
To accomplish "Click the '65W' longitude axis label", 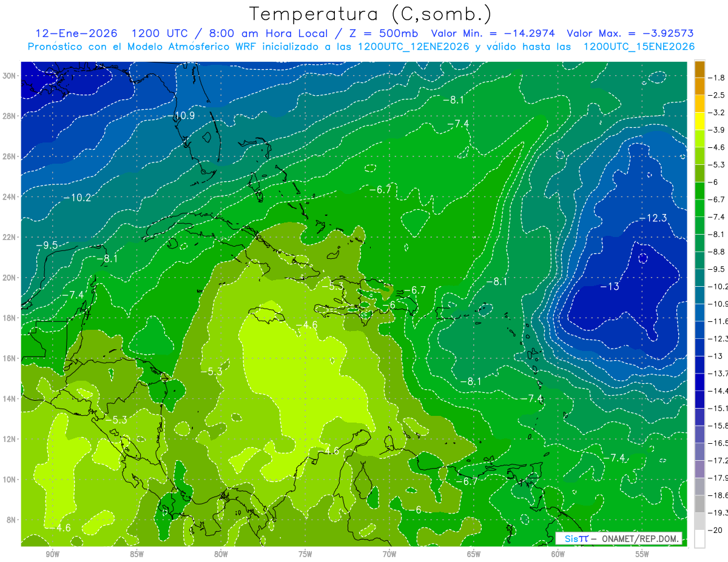I will coord(474,554).
